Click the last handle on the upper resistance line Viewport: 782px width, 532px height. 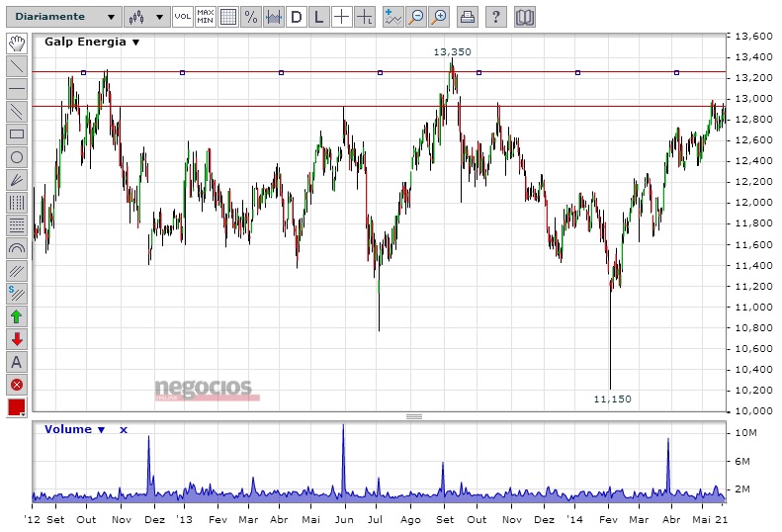tap(676, 73)
